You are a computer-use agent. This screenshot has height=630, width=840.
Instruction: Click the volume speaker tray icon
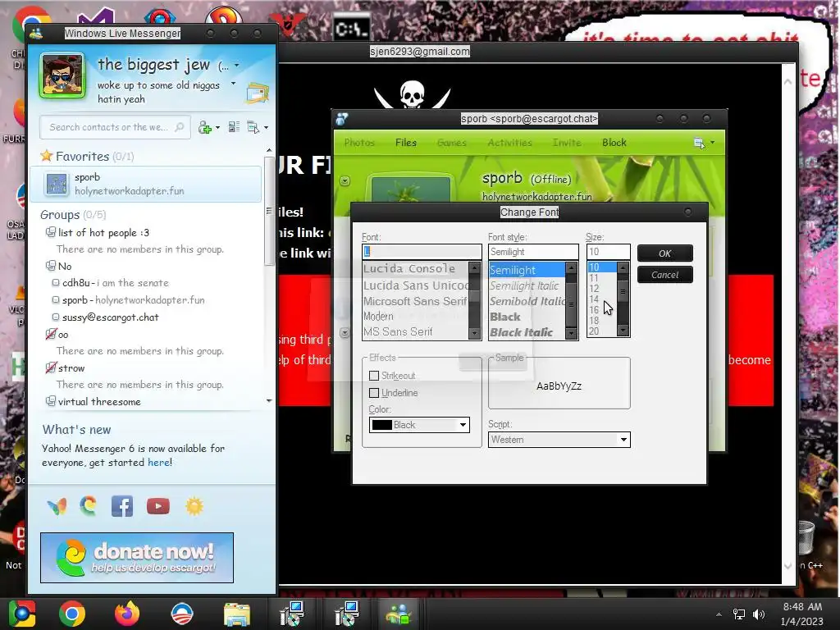click(759, 614)
